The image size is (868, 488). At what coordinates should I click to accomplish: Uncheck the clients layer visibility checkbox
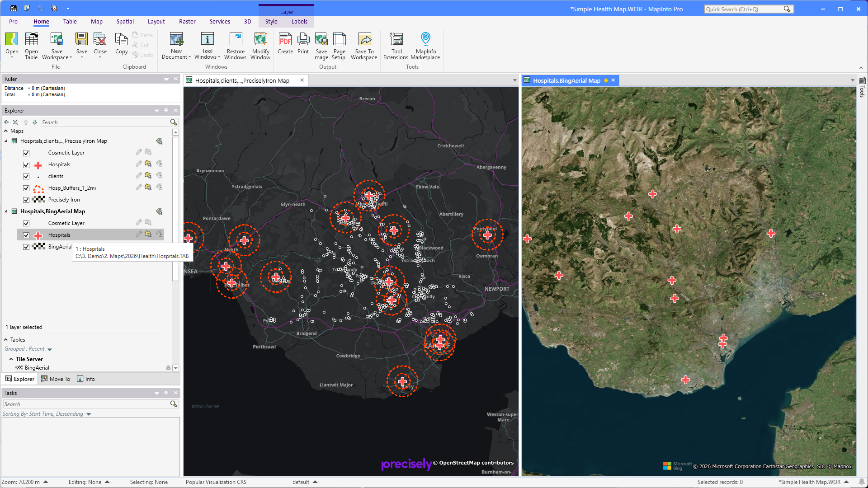[26, 176]
